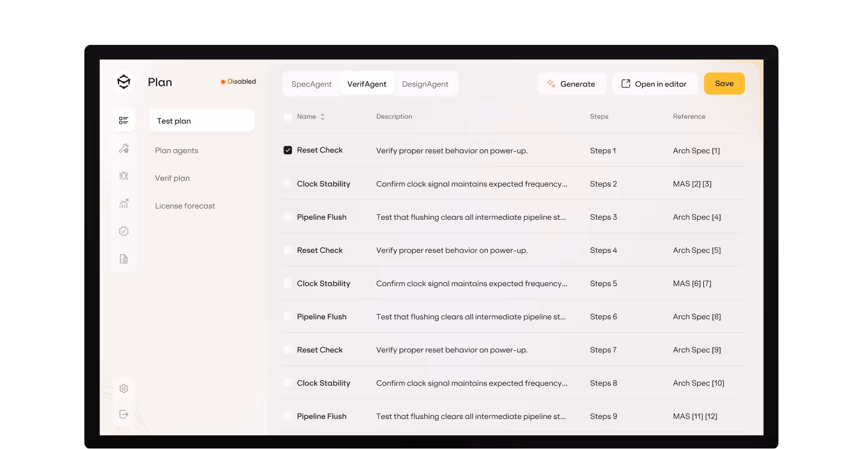Click the Arch Spec [5] reference
Image resolution: width=868 pixels, height=449 pixels.
pos(697,250)
